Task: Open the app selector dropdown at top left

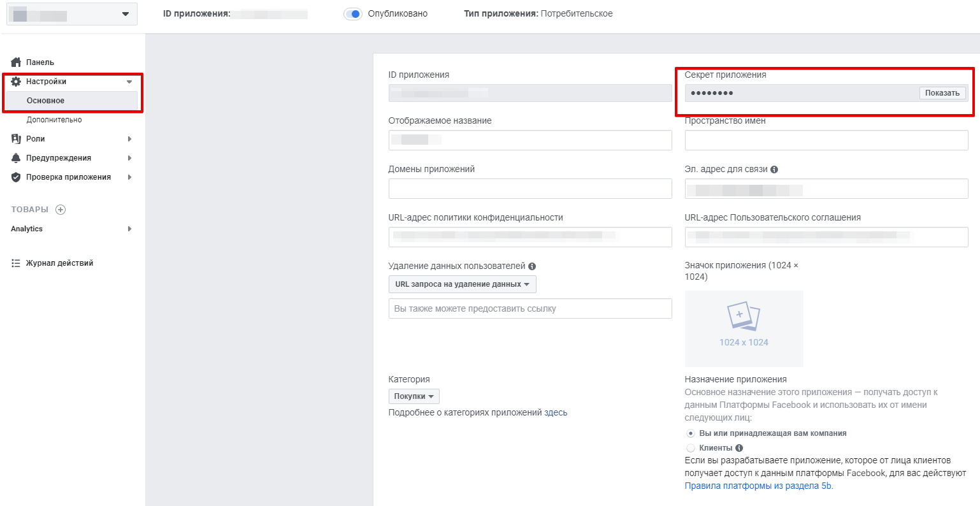Action: click(x=72, y=14)
